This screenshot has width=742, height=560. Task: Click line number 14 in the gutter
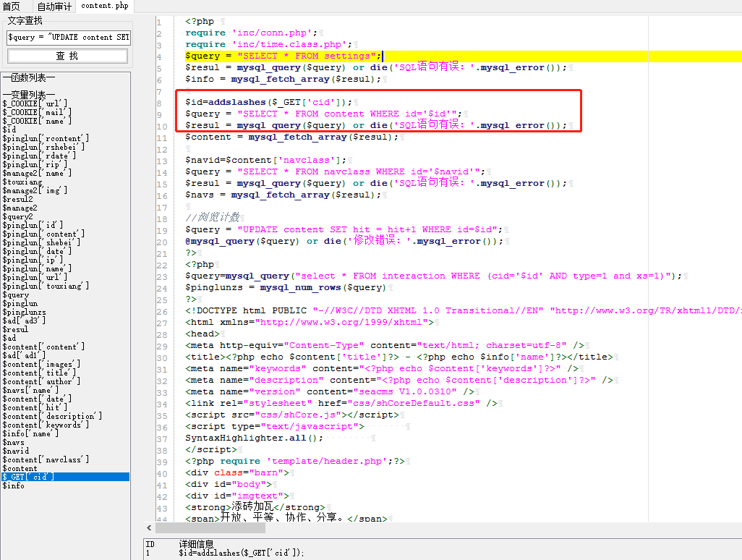(162, 173)
